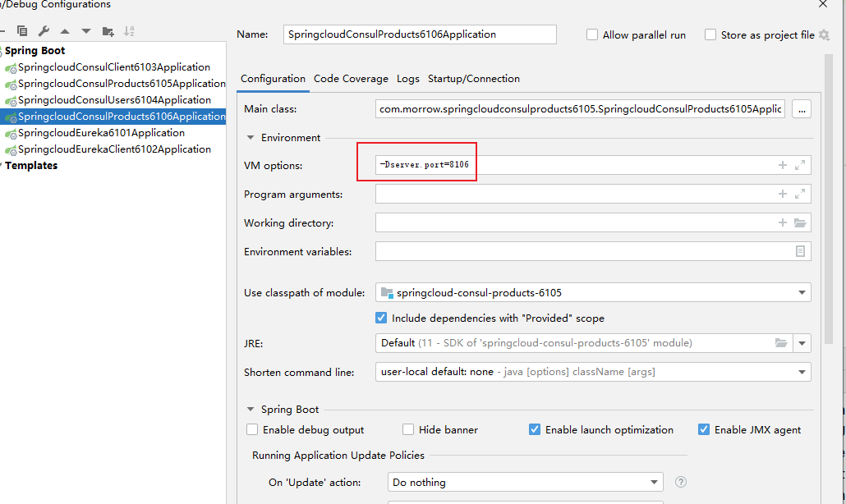Viewport: 846px width, 504px height.
Task: Open Shorten command line dropdown
Action: [593, 372]
